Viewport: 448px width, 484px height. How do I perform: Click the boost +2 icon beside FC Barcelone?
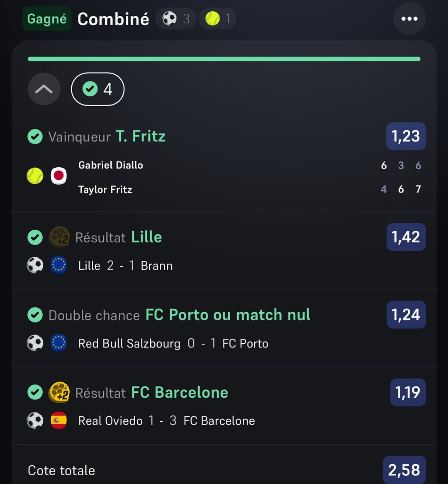coord(59,392)
